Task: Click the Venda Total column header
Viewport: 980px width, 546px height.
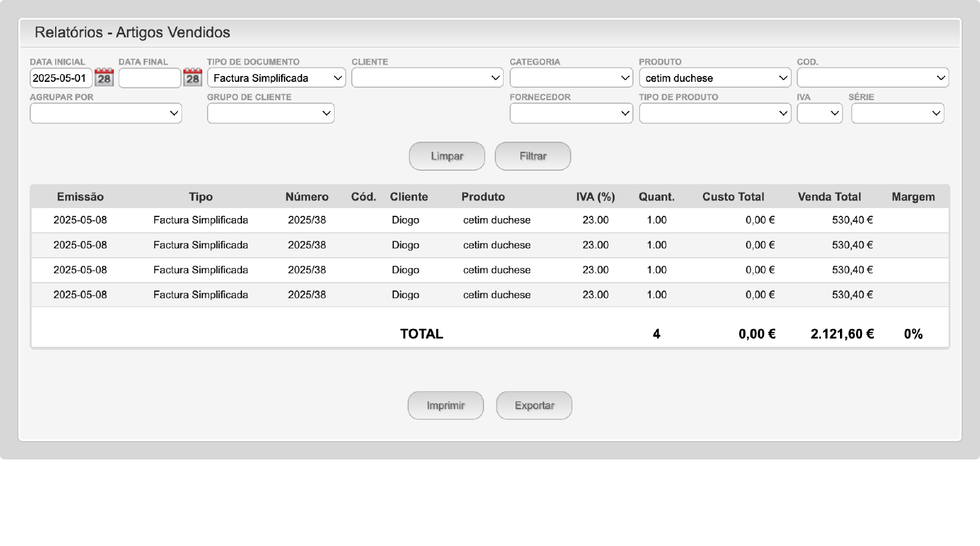Action: [x=829, y=197]
